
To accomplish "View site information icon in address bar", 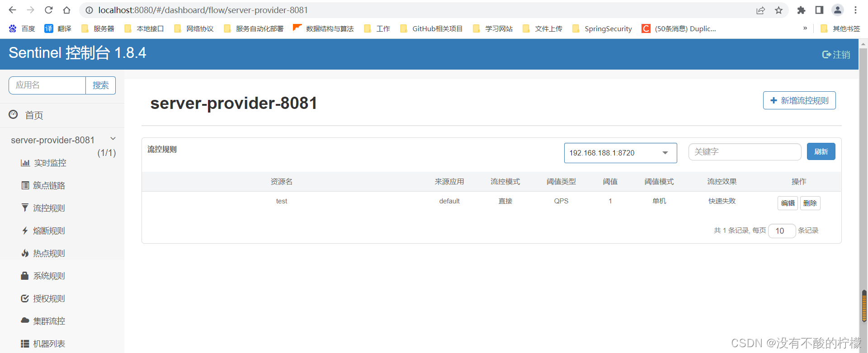I will coord(89,10).
